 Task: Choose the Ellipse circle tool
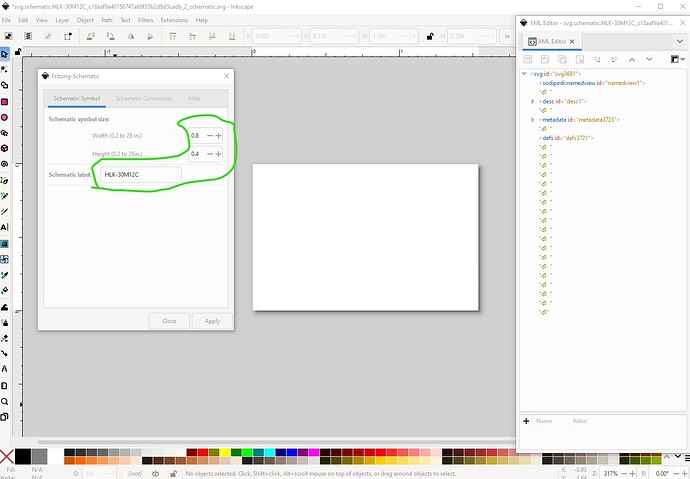[4, 117]
